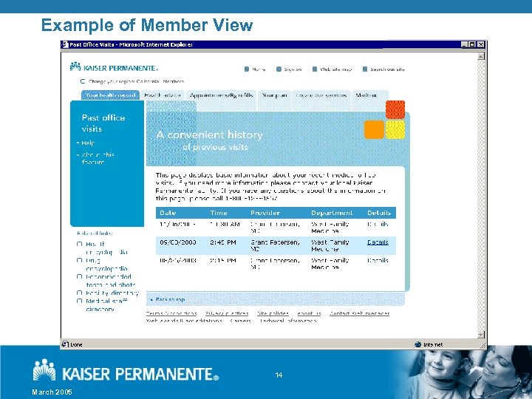Open the Technical information footer link
The image size is (532, 399).
click(x=288, y=321)
